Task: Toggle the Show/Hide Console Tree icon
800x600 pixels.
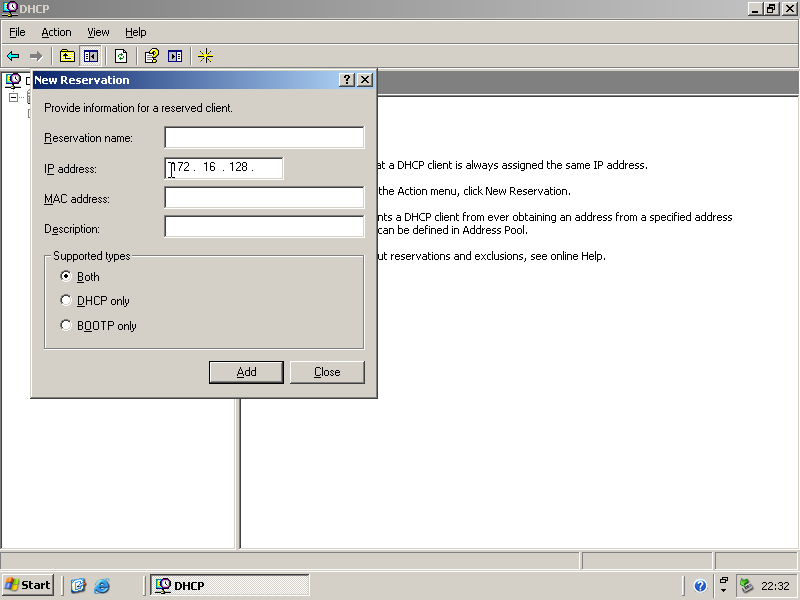Action: 91,56
